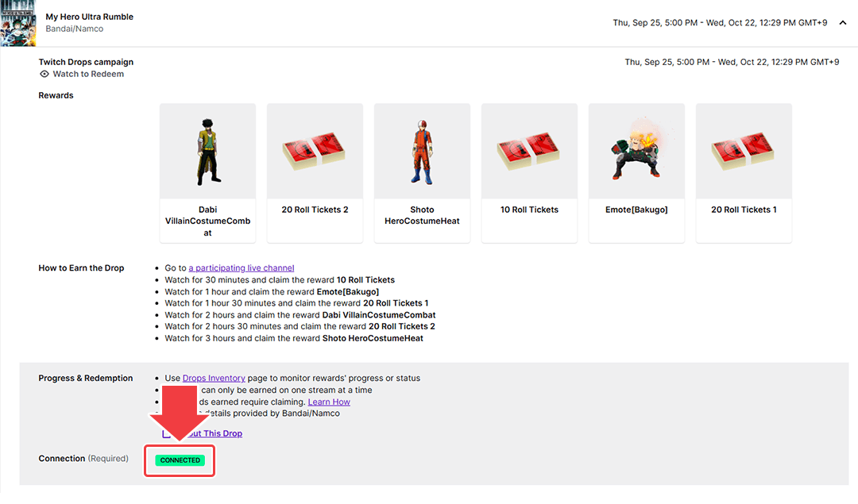Click the Learn How link
This screenshot has height=504, width=858.
coord(329,402)
